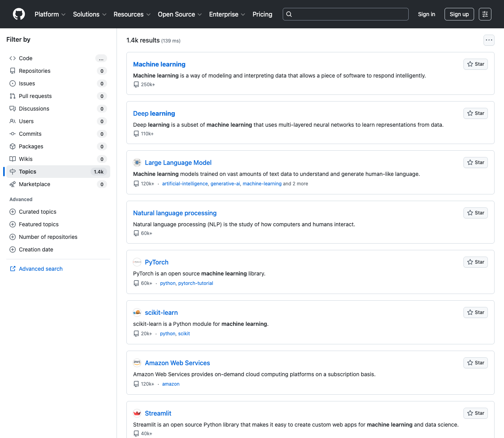Click the pytorch-tutorial related topic tag
504x438 pixels.
point(196,283)
